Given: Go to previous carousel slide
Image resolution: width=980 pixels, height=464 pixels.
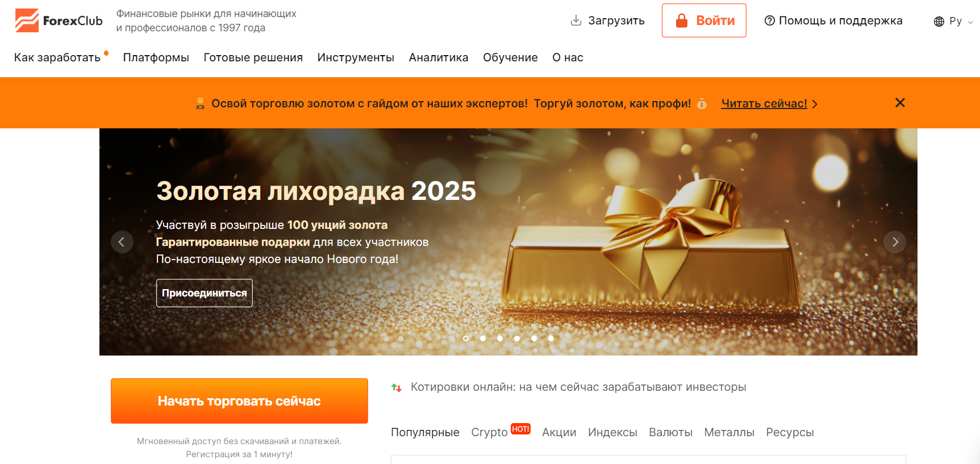Looking at the screenshot, I should 122,242.
